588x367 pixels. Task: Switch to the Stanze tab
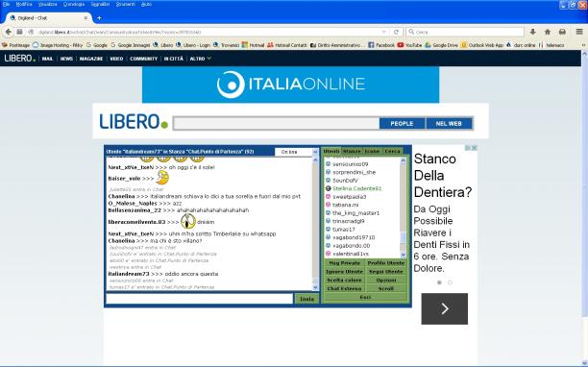click(x=352, y=151)
